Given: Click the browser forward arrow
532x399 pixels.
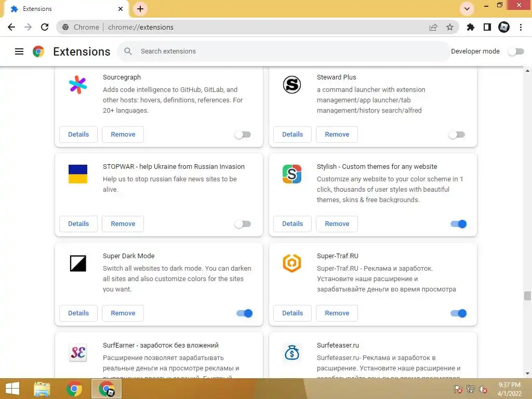Looking at the screenshot, I should (x=28, y=27).
